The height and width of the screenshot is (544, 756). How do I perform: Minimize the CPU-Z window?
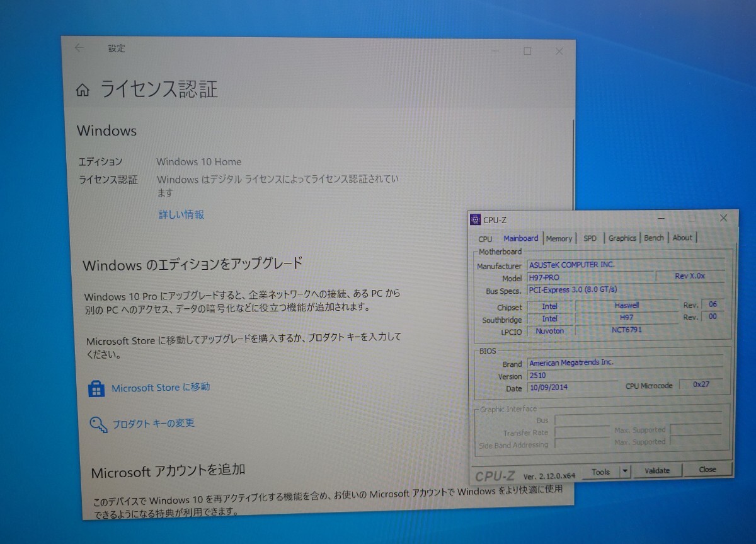point(661,218)
